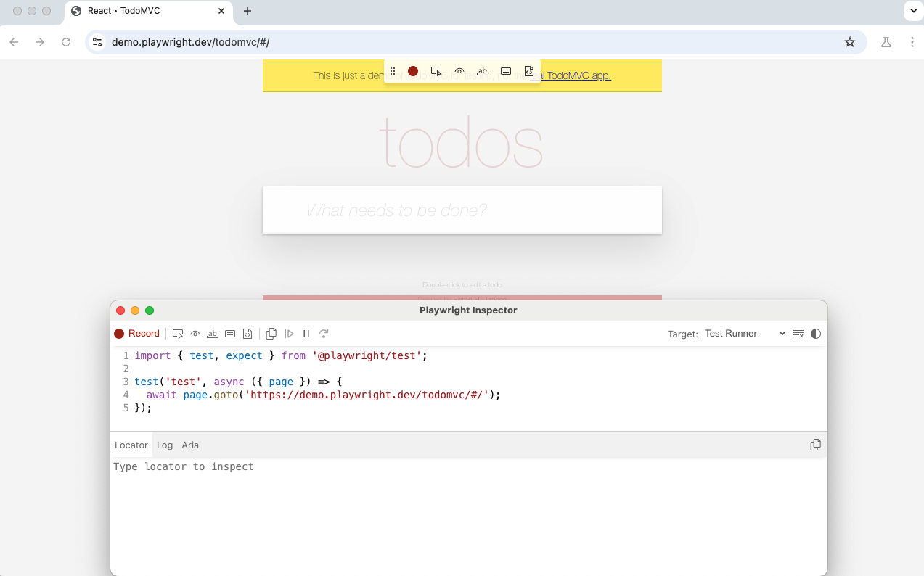The image size is (924, 576).
Task: Select Assert text icon in Inspector toolbar
Action: pyautogui.click(x=213, y=334)
